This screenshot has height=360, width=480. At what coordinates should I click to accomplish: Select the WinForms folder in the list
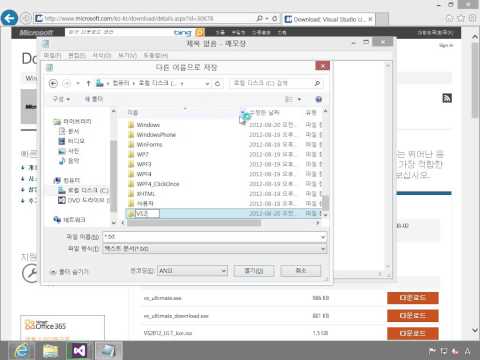coord(149,145)
